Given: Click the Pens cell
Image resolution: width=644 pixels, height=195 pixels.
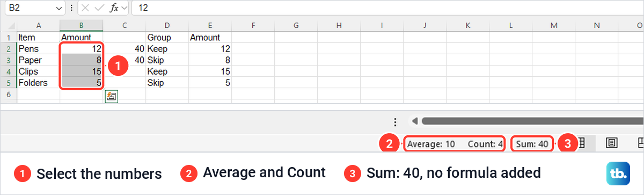Looking at the screenshot, I should click(39, 49).
